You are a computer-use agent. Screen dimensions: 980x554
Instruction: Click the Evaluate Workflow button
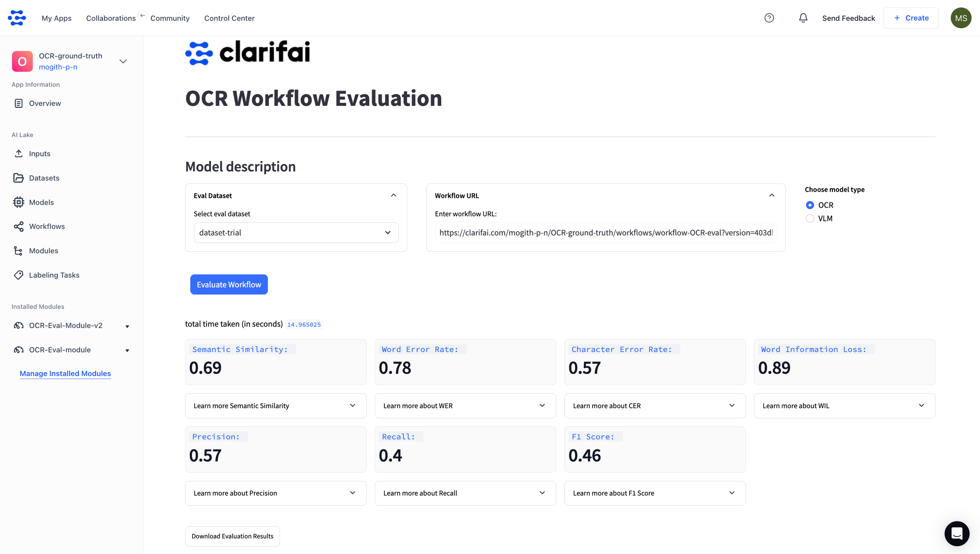click(x=229, y=284)
